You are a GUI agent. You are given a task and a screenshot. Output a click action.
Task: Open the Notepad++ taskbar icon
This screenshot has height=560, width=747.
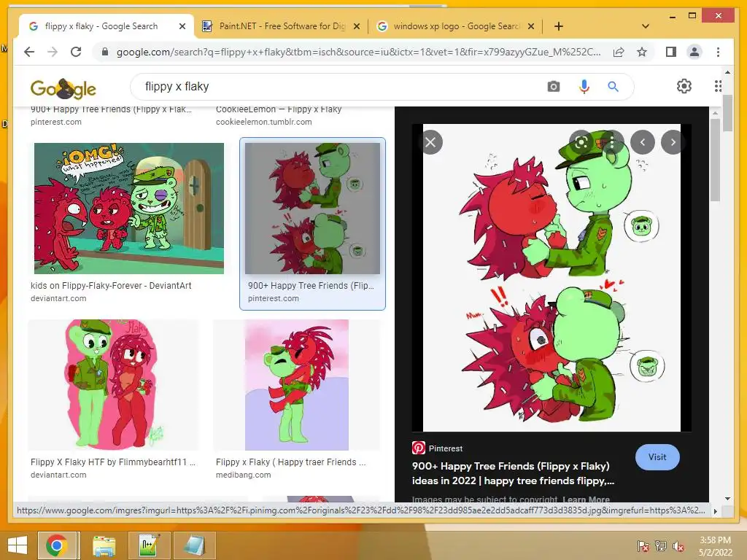(x=150, y=545)
